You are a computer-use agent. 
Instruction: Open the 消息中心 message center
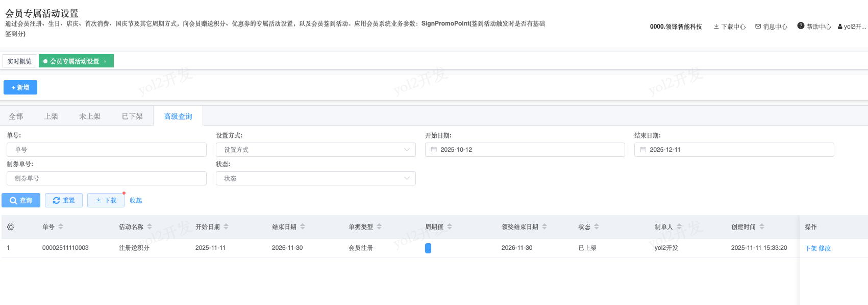pos(771,27)
